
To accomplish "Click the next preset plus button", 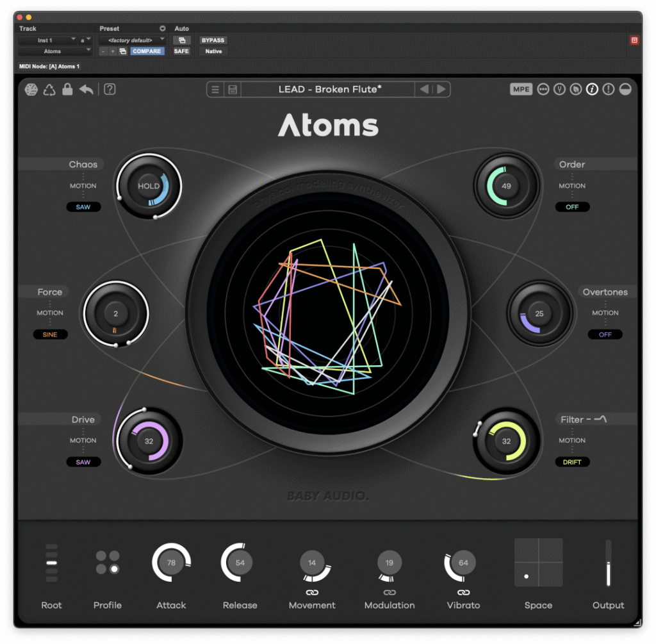I will [x=113, y=51].
